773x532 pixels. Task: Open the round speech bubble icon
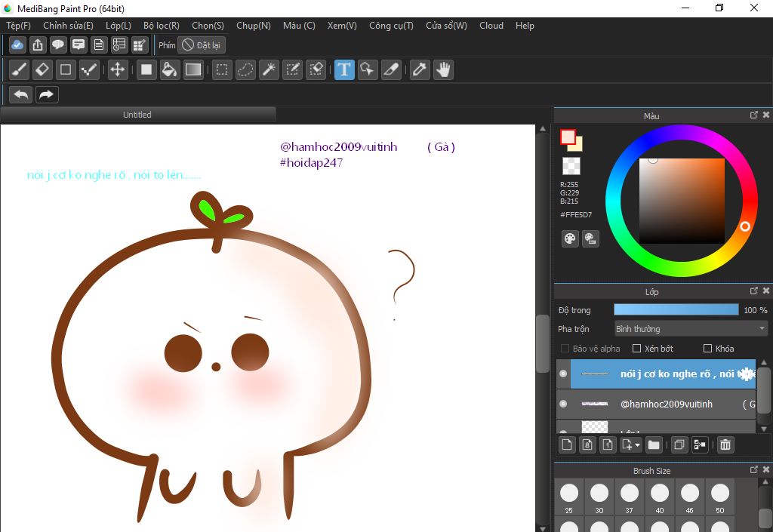(57, 45)
